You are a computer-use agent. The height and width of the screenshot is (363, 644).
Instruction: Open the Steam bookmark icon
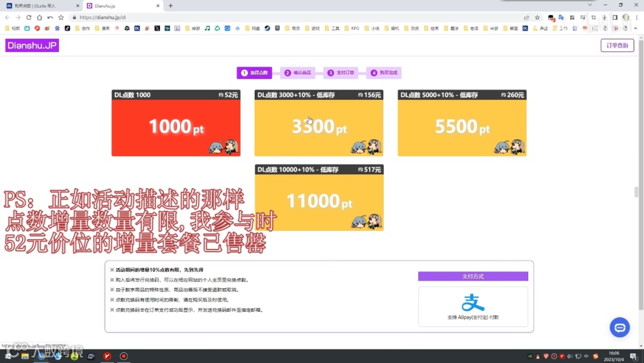click(267, 29)
